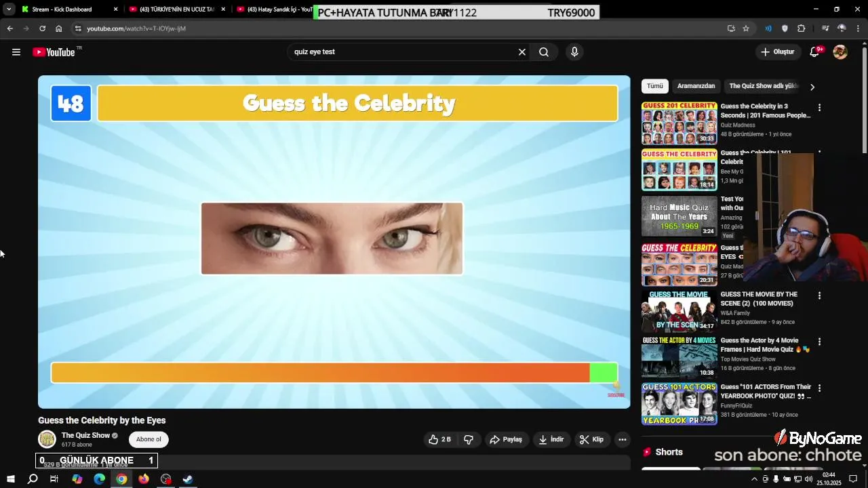The image size is (868, 488).
Task: Open the Chrome extensions puzzle icon
Action: (802, 28)
